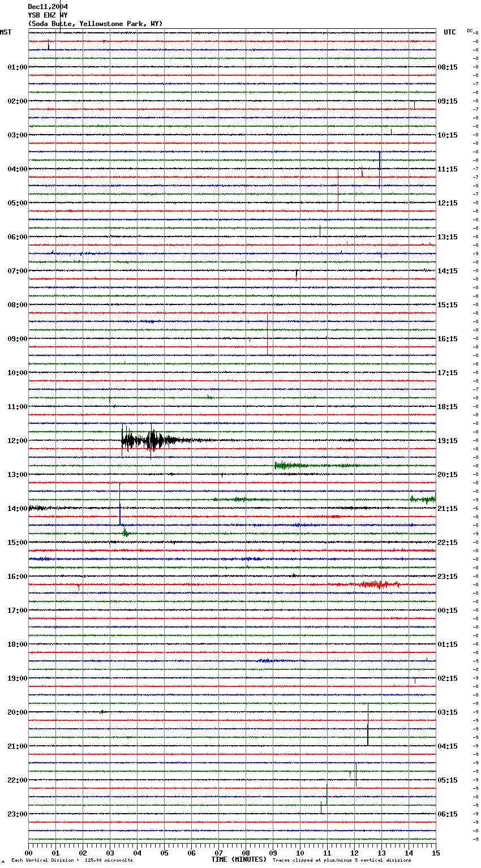
Task: Click the Dec11,2004 date header
Action: 48,7
